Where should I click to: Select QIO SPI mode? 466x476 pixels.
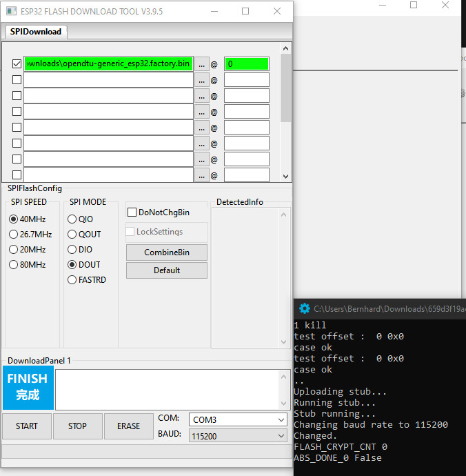tap(72, 219)
